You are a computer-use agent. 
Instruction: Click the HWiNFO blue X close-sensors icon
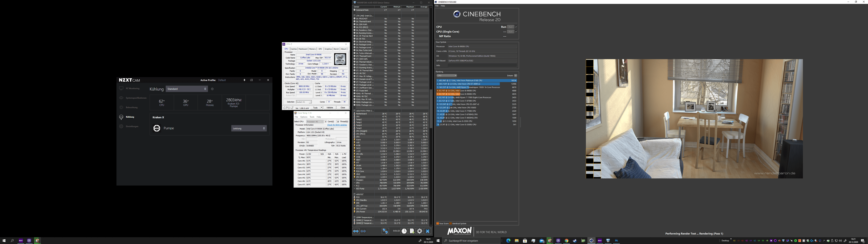coord(428,231)
